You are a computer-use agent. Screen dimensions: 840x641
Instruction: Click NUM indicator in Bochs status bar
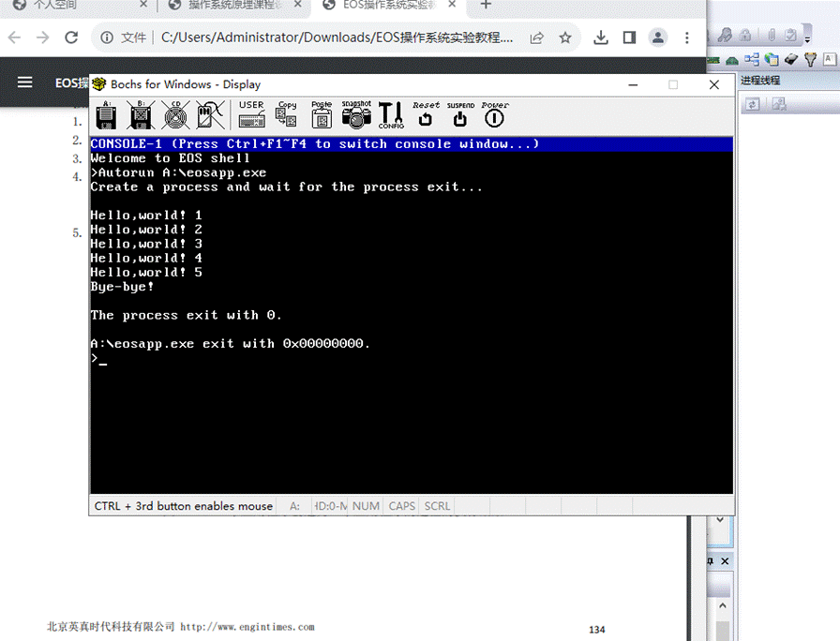(x=366, y=506)
